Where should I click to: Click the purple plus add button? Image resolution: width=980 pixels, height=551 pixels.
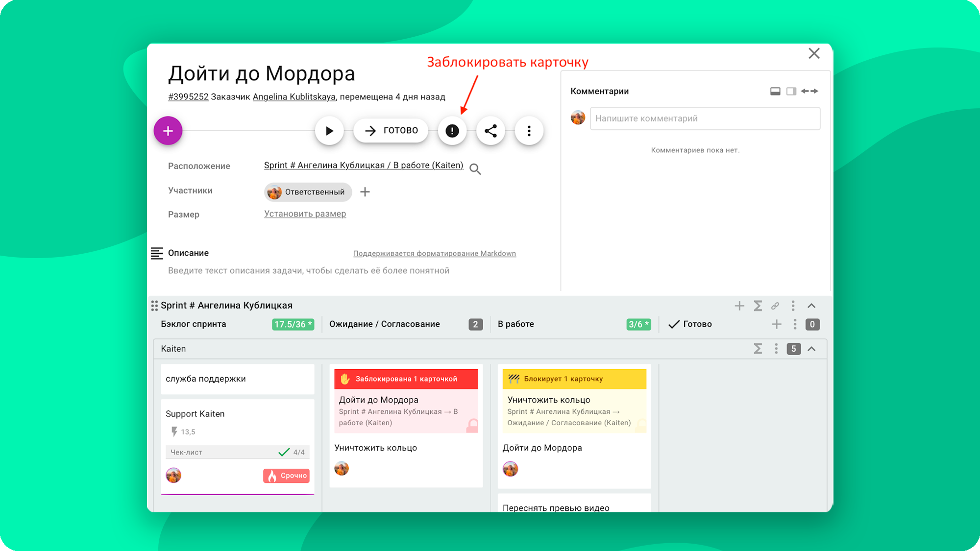click(x=168, y=131)
